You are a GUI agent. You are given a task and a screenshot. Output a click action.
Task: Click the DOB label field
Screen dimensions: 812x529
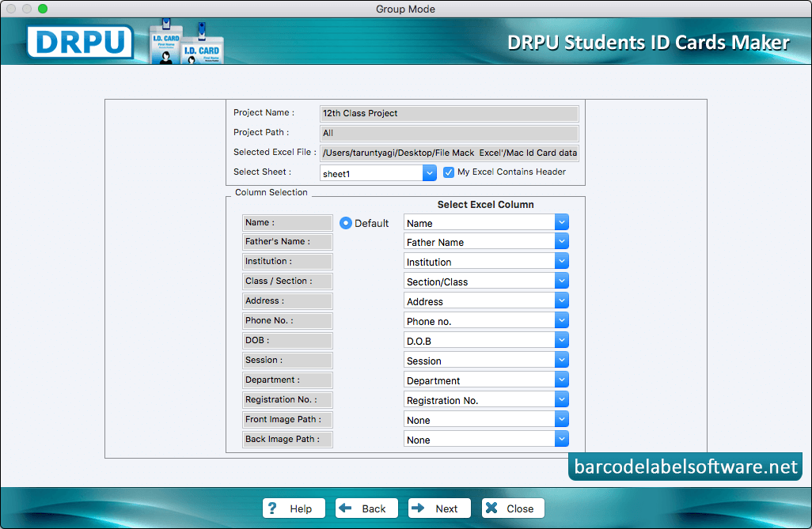click(287, 341)
